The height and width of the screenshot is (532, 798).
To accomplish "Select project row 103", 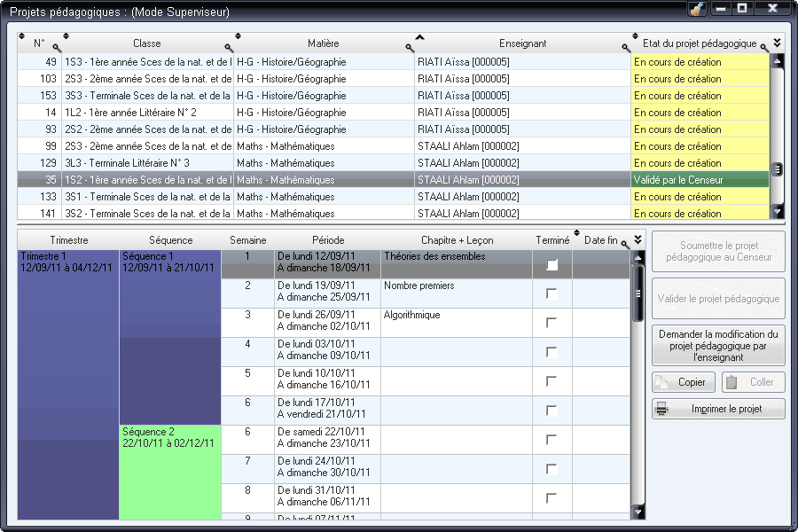I will (393, 78).
